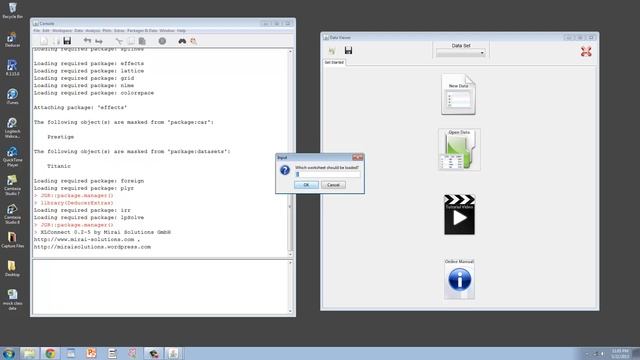This screenshot has height=360, width=640.
Task: Open the Plots menu in Console
Action: click(107, 31)
